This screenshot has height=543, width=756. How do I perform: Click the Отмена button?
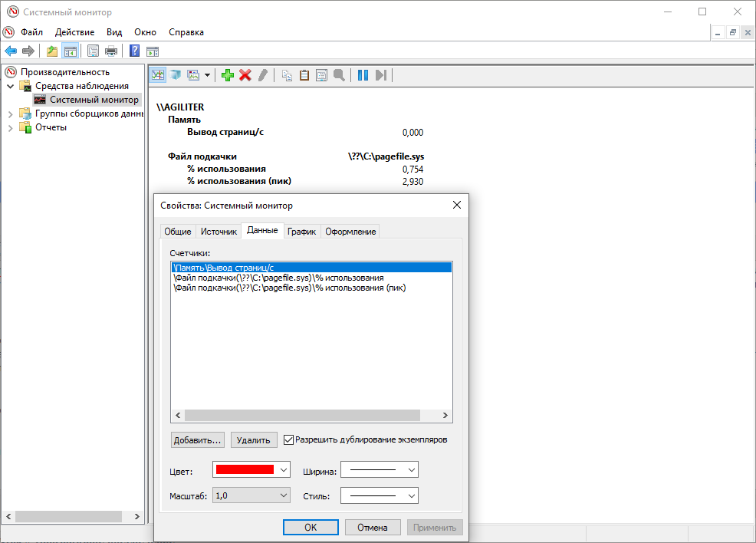(x=372, y=527)
